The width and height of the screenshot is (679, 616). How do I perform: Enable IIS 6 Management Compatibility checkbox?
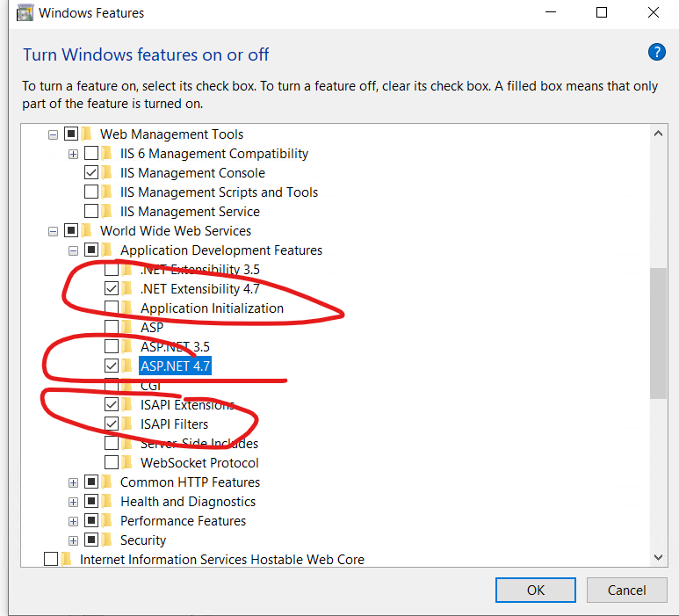click(91, 154)
